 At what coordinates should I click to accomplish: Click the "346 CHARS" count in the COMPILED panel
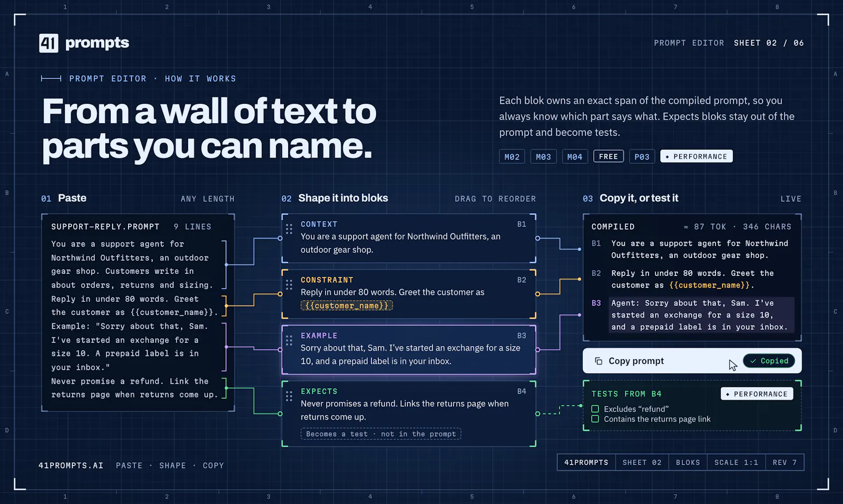tap(767, 226)
